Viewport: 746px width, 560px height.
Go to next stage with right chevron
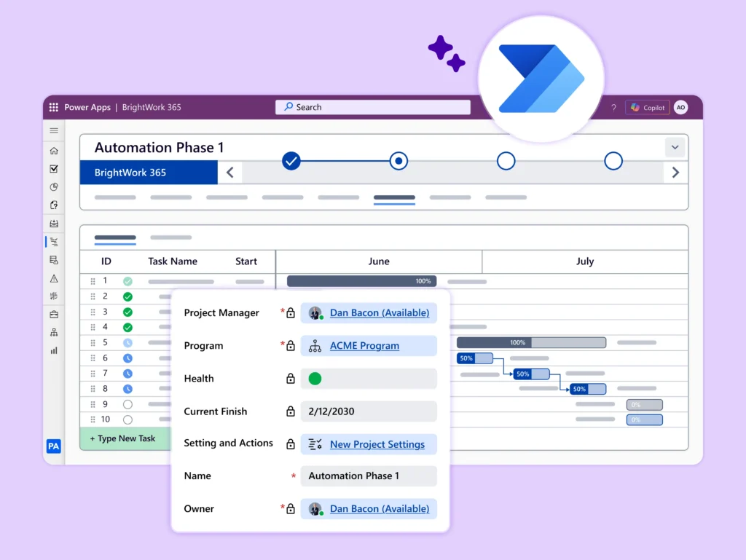coord(675,172)
